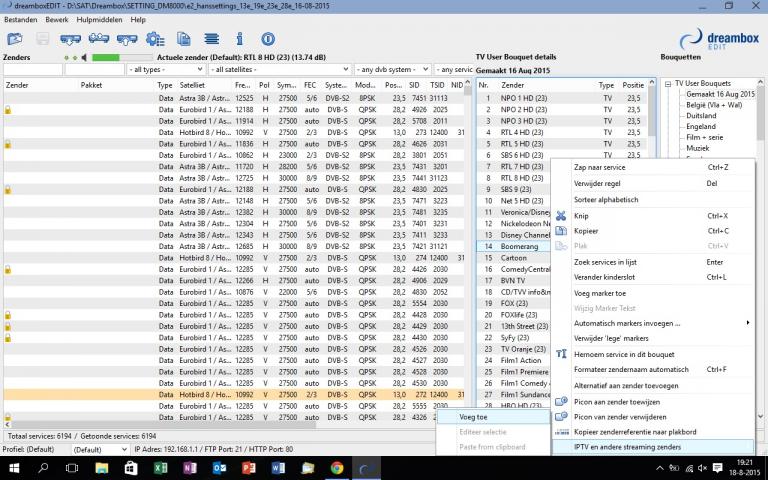Click the copy documents toolbar icon
This screenshot has width=768, height=480.
184,39
